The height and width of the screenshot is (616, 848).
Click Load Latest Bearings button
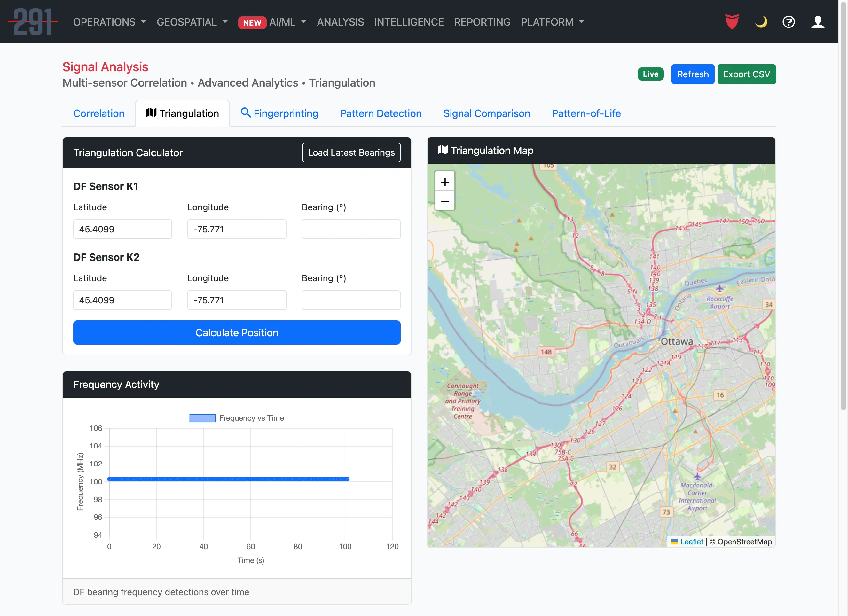click(x=351, y=152)
